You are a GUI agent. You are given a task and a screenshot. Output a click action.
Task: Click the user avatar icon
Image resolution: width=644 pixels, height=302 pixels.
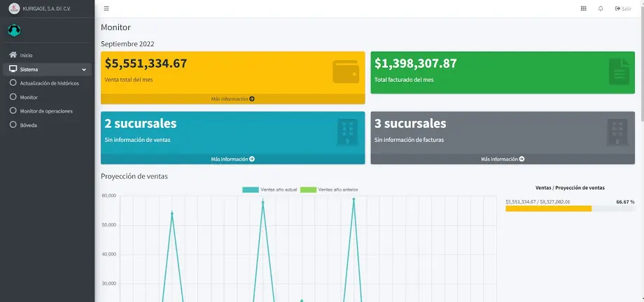15,30
